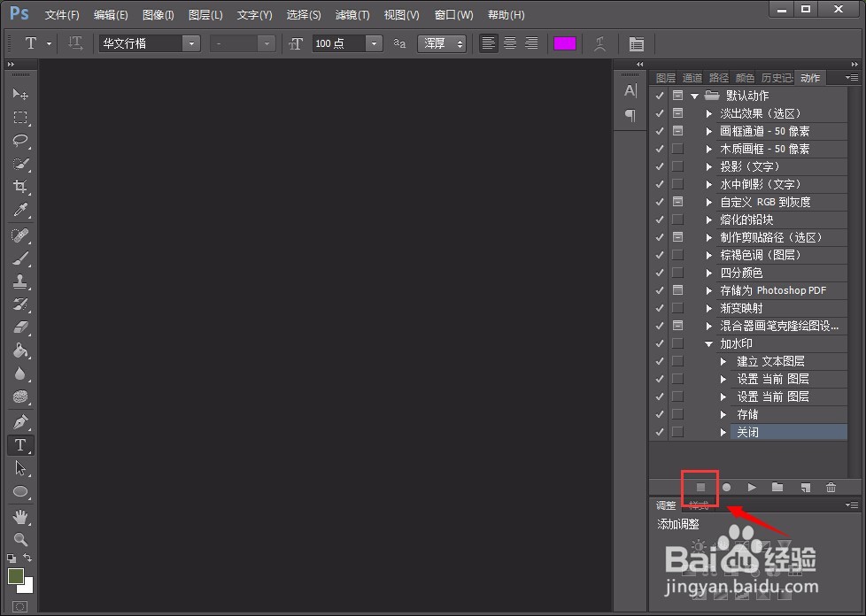Select the Eyedropper tool

[x=20, y=210]
